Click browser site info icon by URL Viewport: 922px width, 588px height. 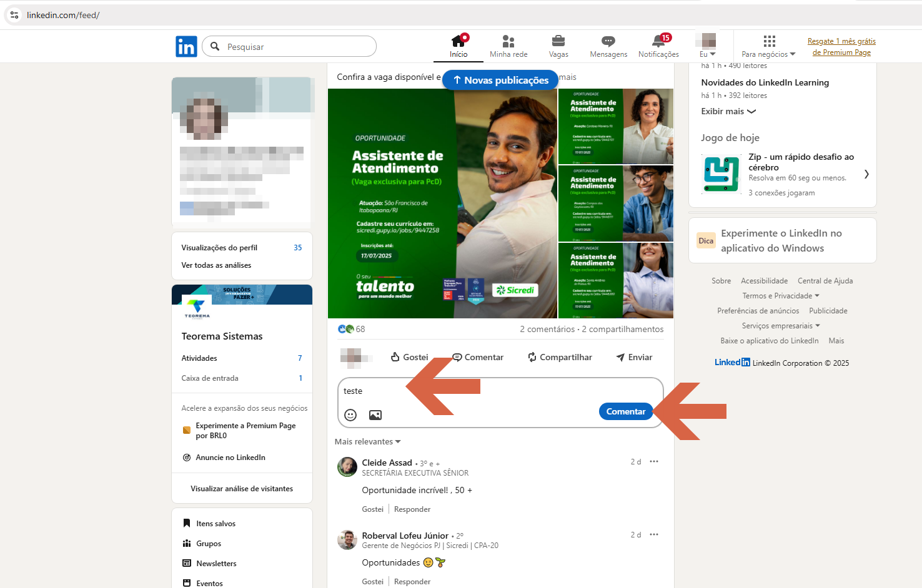pyautogui.click(x=14, y=15)
